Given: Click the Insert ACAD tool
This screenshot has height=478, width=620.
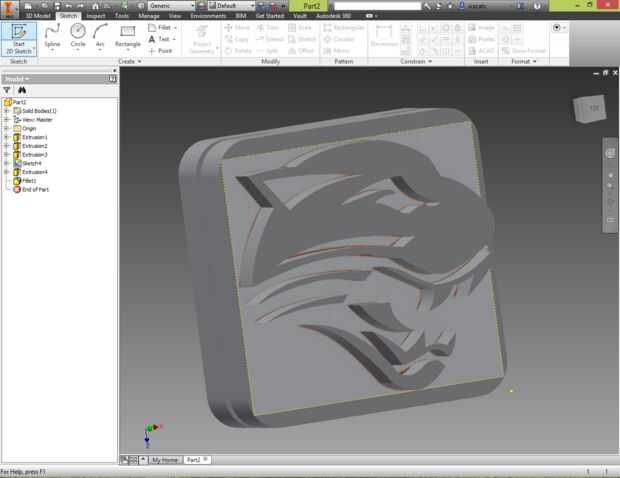Looking at the screenshot, I should pos(481,51).
